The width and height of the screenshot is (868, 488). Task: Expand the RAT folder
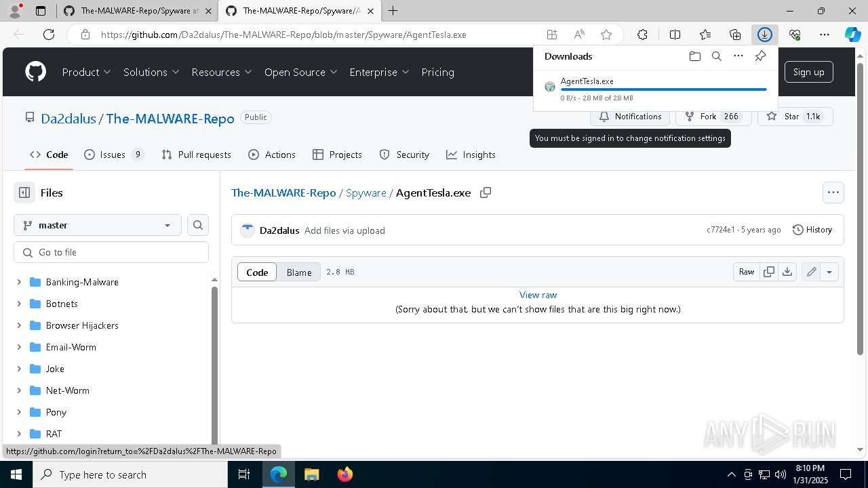(x=19, y=434)
